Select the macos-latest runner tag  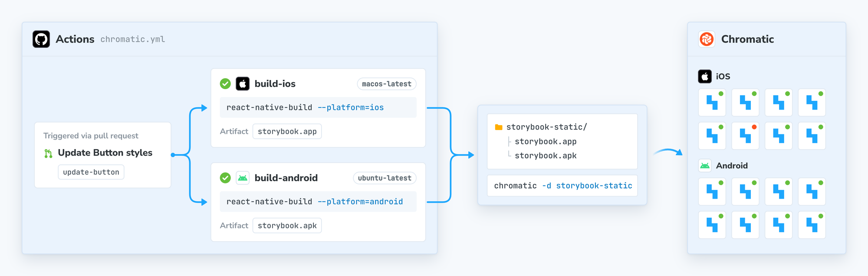tap(387, 84)
